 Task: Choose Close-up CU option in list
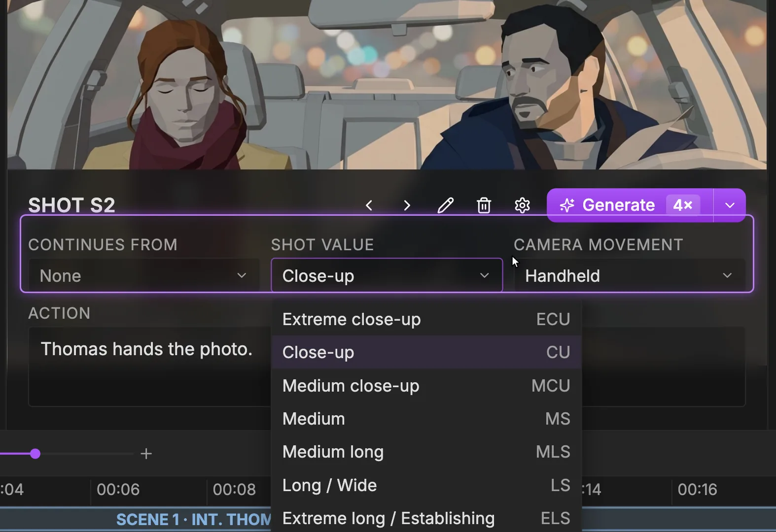point(426,352)
